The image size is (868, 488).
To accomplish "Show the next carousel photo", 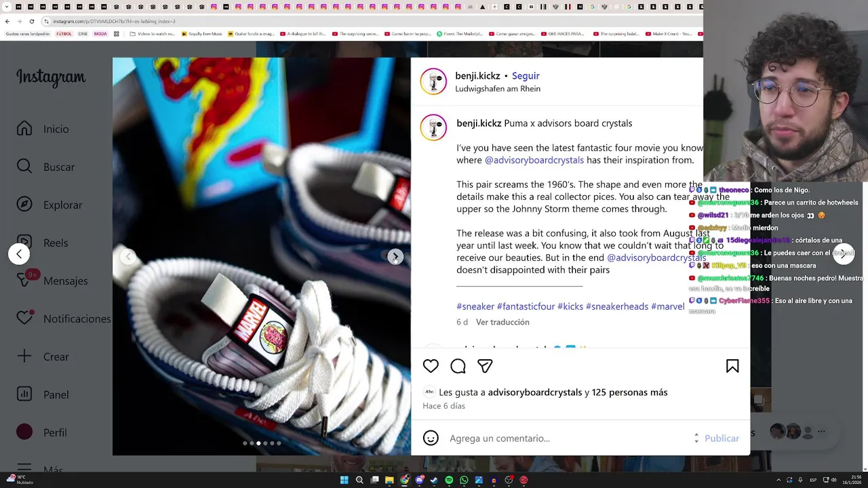I will pos(395,256).
